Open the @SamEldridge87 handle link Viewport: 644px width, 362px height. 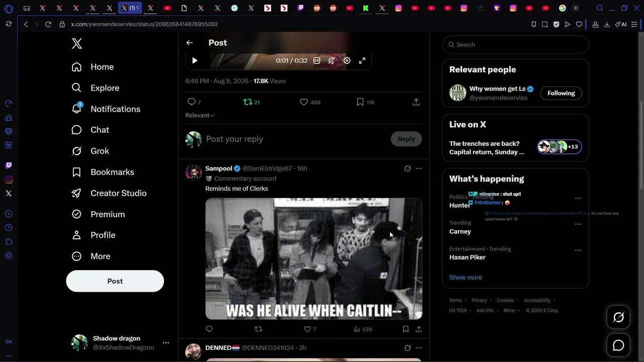(x=267, y=168)
